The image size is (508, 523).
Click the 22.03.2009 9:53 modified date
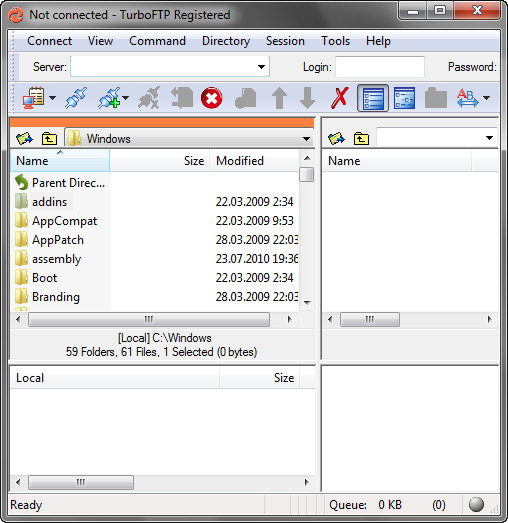click(255, 221)
